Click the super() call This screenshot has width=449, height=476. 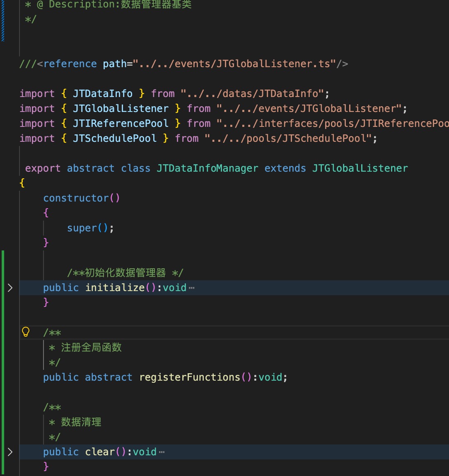(x=88, y=228)
